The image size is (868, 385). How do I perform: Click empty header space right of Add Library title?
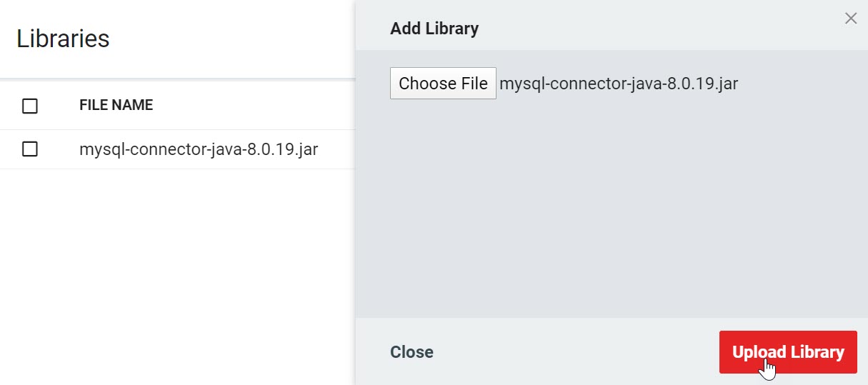coord(643,29)
